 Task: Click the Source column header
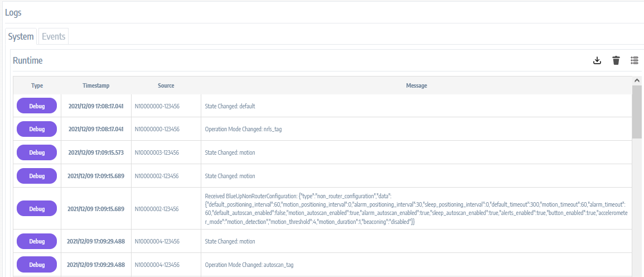coord(166,85)
